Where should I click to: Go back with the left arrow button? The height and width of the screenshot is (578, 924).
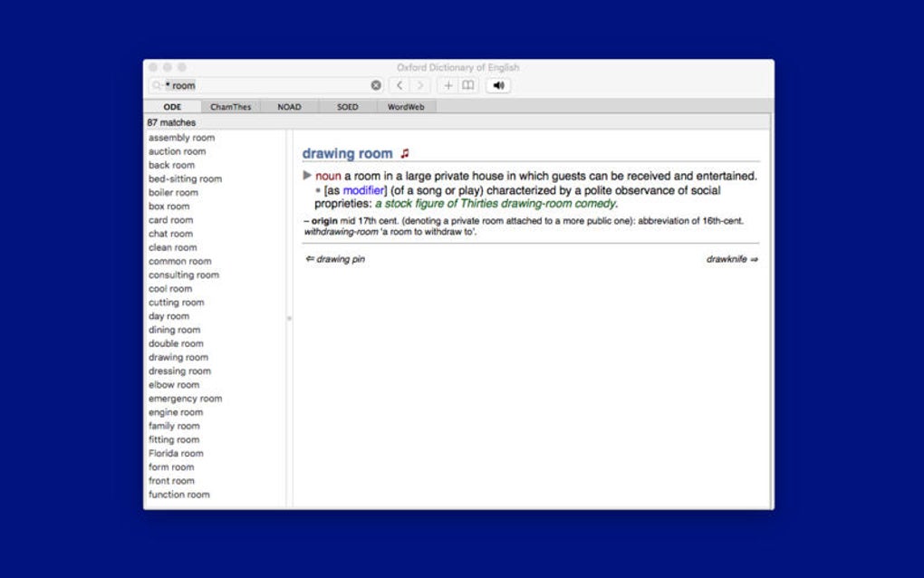pos(399,85)
